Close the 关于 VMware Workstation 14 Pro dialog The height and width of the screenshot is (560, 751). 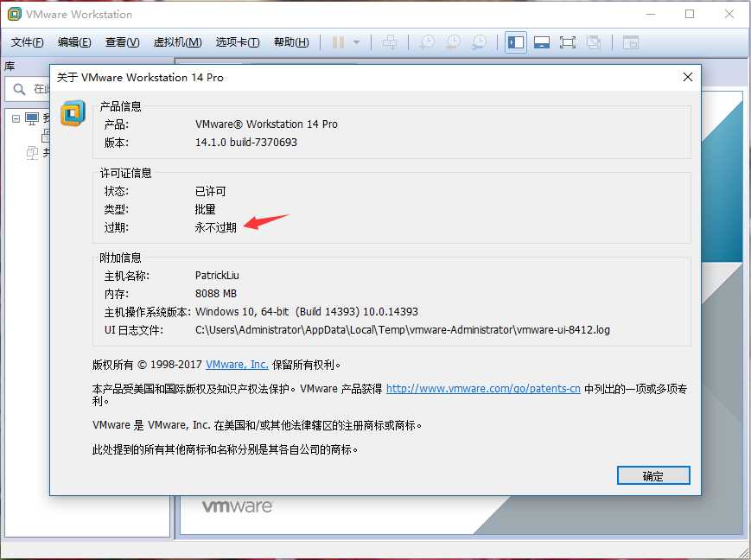tap(688, 77)
